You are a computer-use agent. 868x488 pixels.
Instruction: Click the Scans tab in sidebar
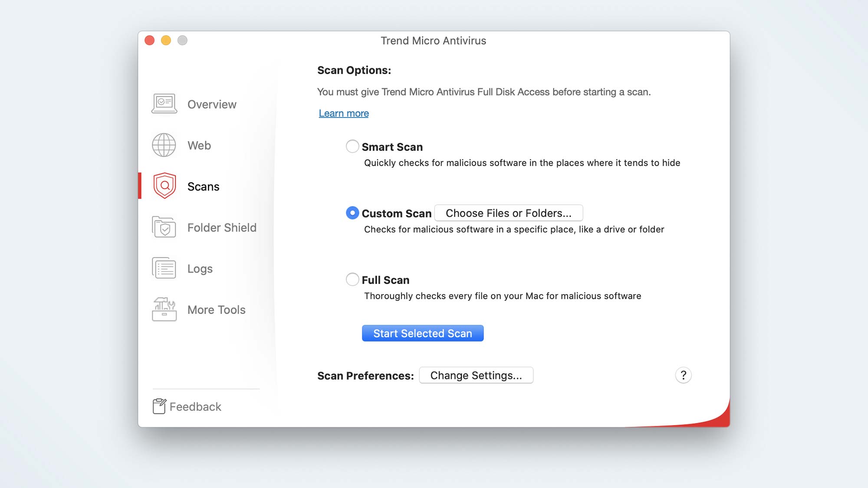[203, 186]
